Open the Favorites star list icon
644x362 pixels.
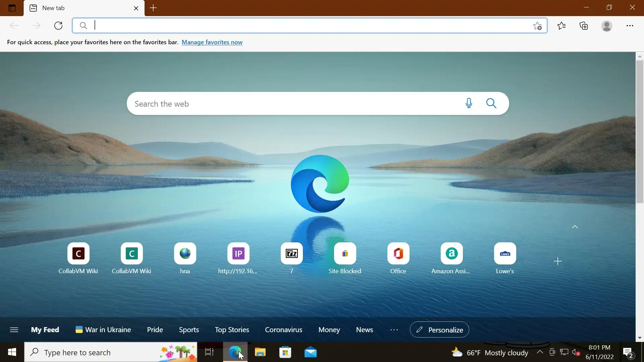(561, 26)
